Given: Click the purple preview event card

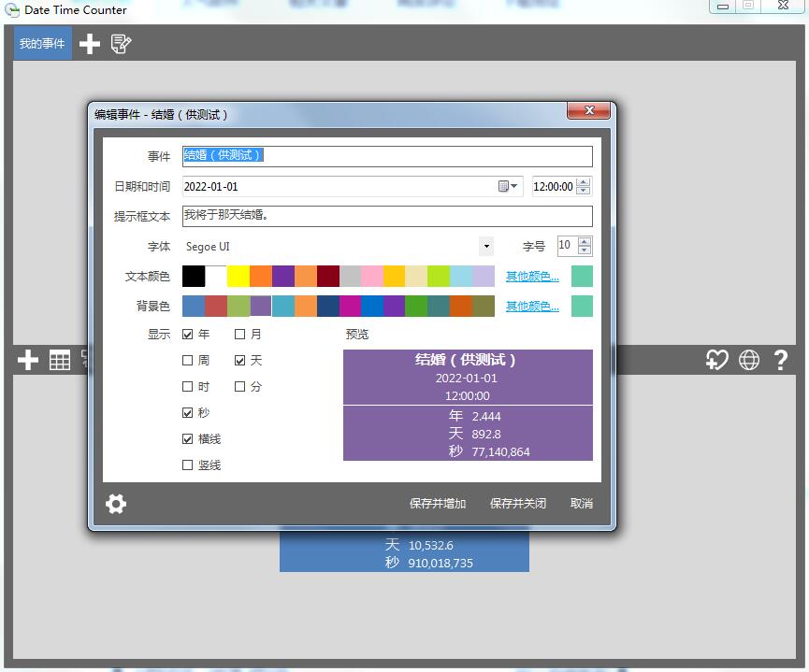Looking at the screenshot, I should 468,405.
